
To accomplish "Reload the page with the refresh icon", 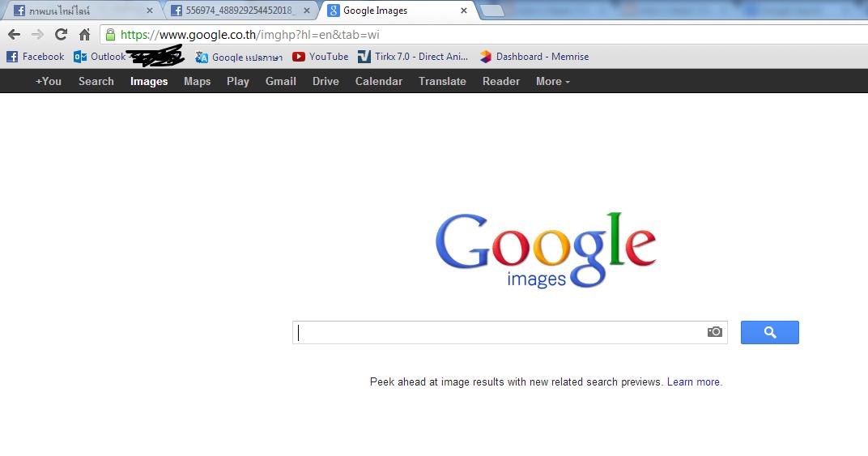I will click(61, 34).
